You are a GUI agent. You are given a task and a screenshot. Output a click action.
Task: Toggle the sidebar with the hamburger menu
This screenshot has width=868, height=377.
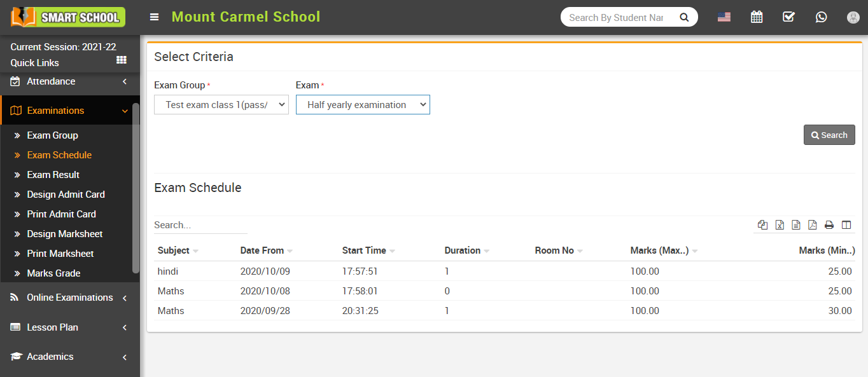pos(154,17)
